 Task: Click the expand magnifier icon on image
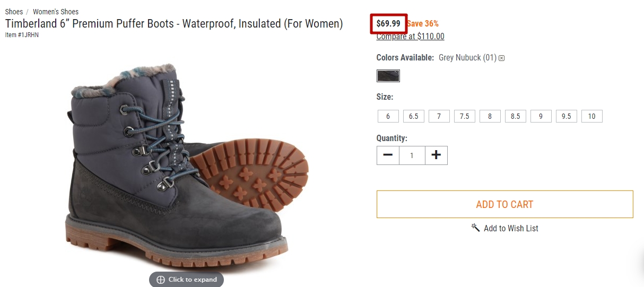point(161,280)
